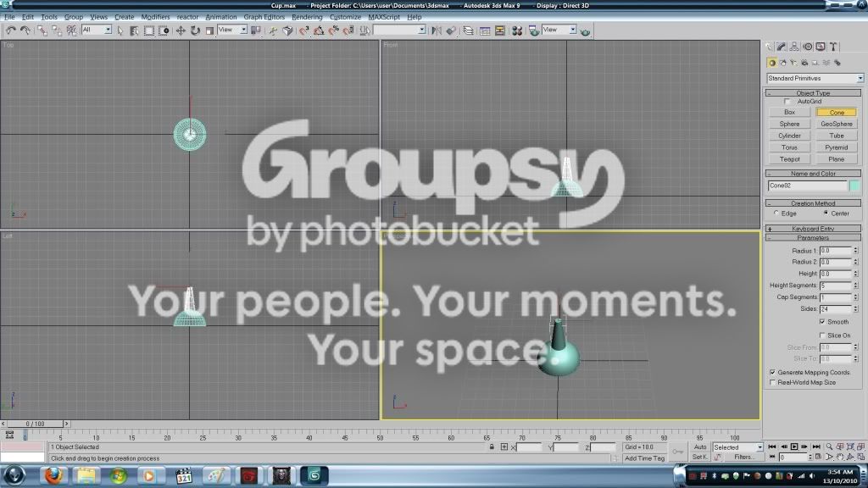Image resolution: width=868 pixels, height=488 pixels.
Task: Open key Filters... button
Action: coord(744,457)
